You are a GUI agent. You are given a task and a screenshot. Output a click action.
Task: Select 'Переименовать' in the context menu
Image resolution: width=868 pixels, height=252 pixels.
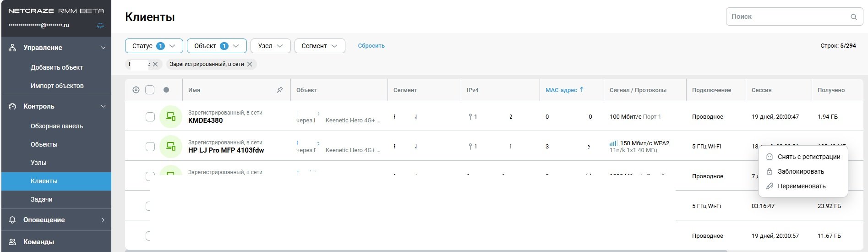[x=802, y=186]
